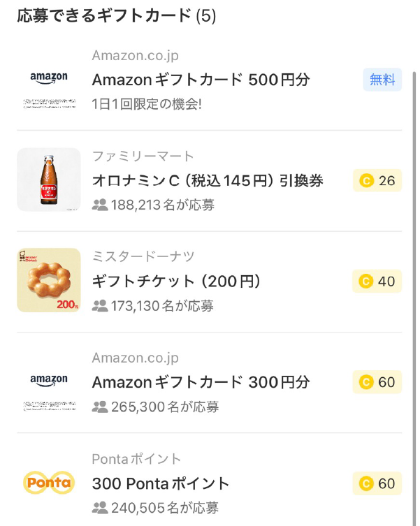Screen dimensions: 420x526
Task: Click the 60 coin badge for Amazon 300円
Action: pyautogui.click(x=377, y=382)
